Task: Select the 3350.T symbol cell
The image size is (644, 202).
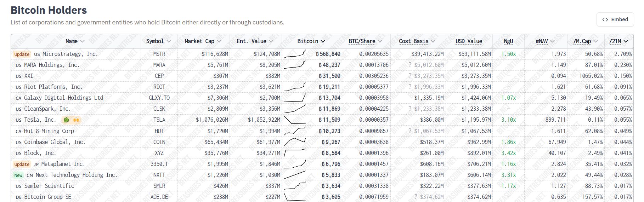Action: click(159, 164)
